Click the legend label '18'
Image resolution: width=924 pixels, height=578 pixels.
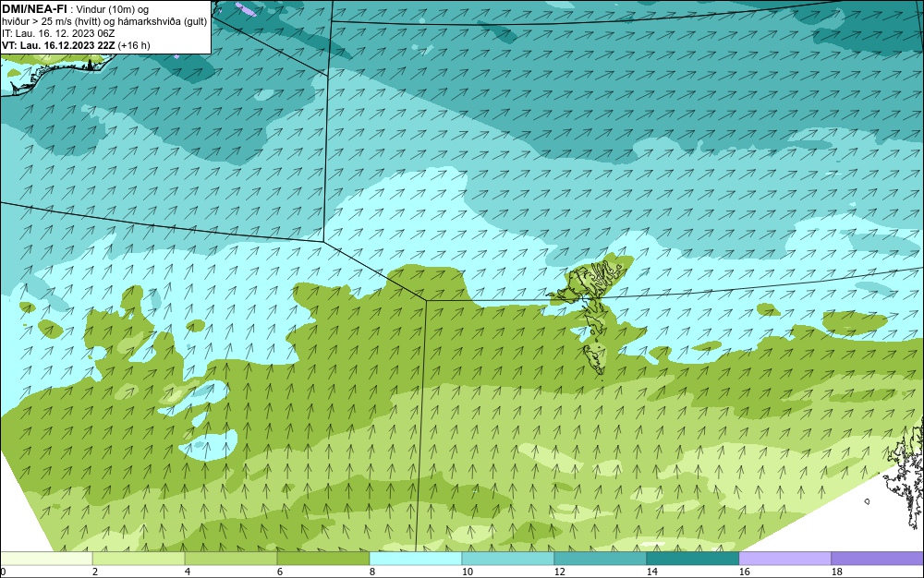(836, 572)
